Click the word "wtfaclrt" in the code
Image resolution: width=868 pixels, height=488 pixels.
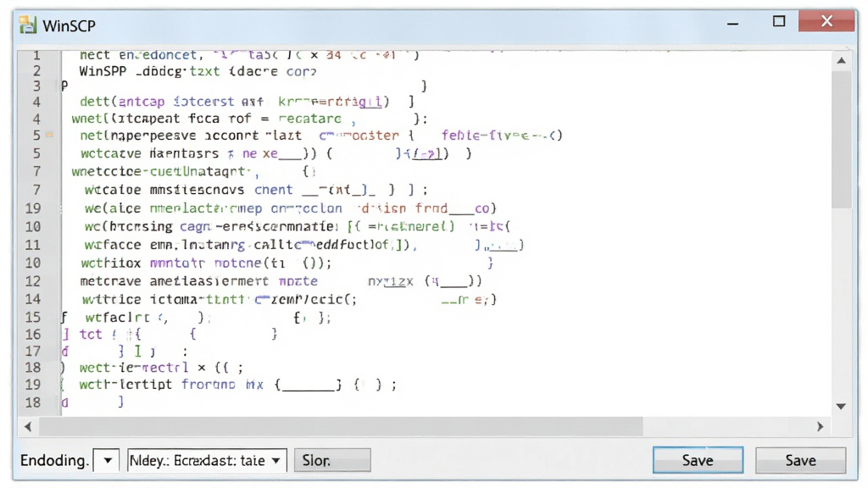pos(117,318)
